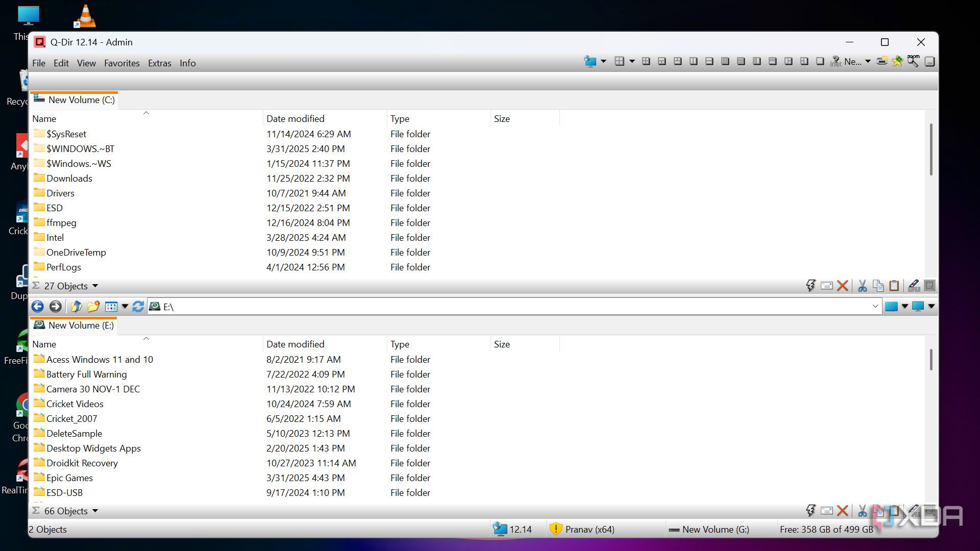Click the blue monitor icon beside address bar
Image resolution: width=980 pixels, height=551 pixels.
[918, 306]
